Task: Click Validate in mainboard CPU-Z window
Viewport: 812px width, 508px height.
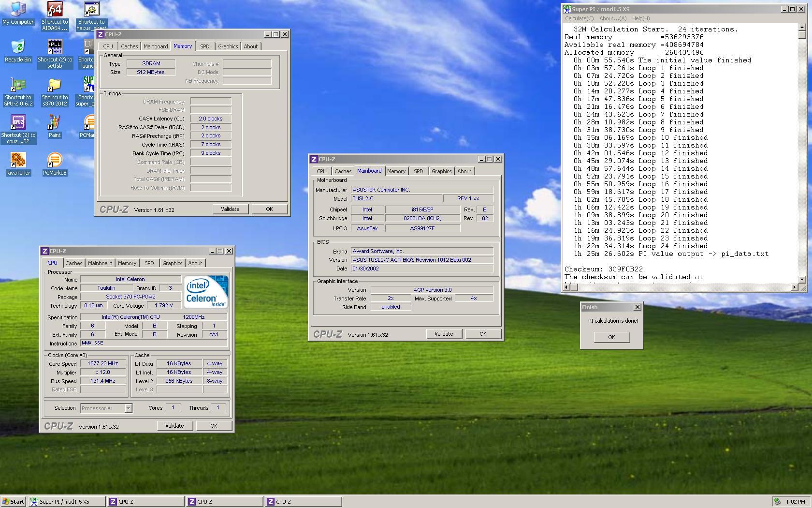Action: [x=444, y=334]
